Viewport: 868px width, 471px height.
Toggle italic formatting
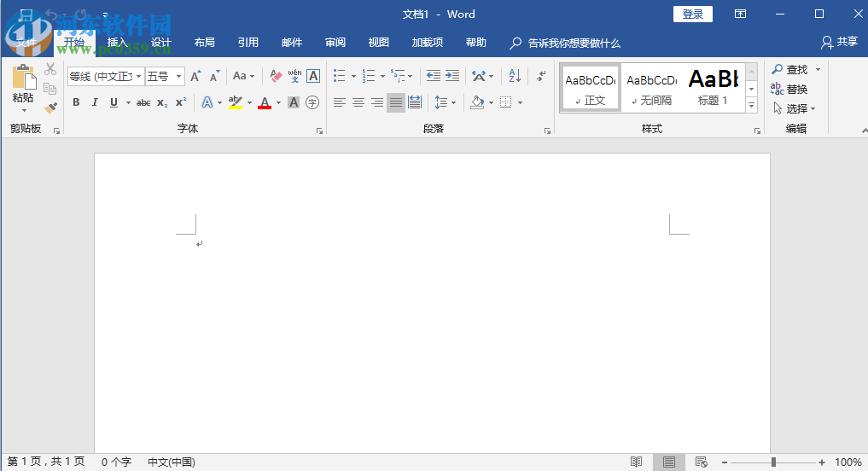[x=95, y=102]
